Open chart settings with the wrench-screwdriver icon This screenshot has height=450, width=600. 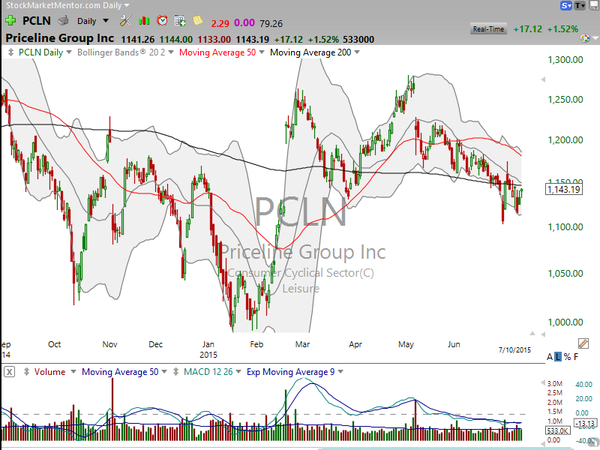pos(125,21)
